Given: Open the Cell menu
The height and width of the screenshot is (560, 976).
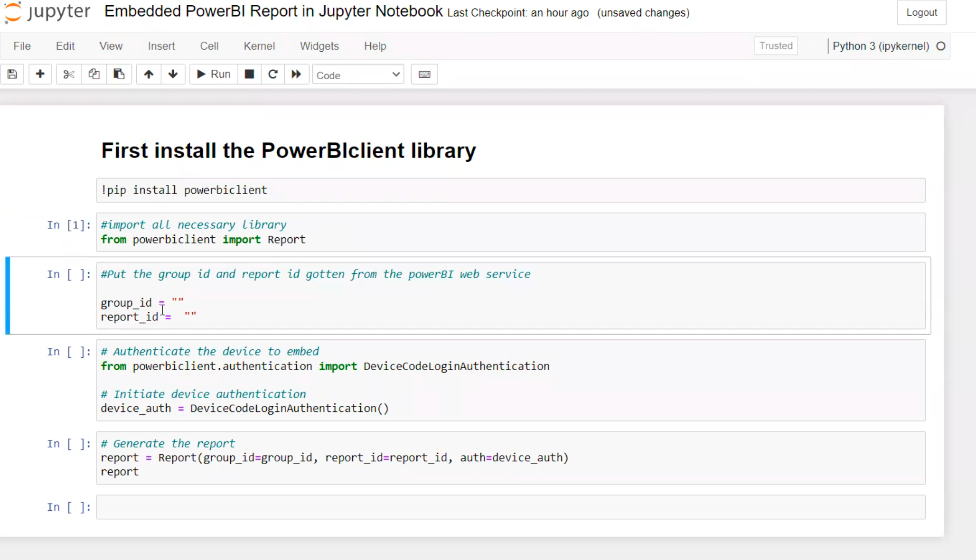Looking at the screenshot, I should click(209, 46).
